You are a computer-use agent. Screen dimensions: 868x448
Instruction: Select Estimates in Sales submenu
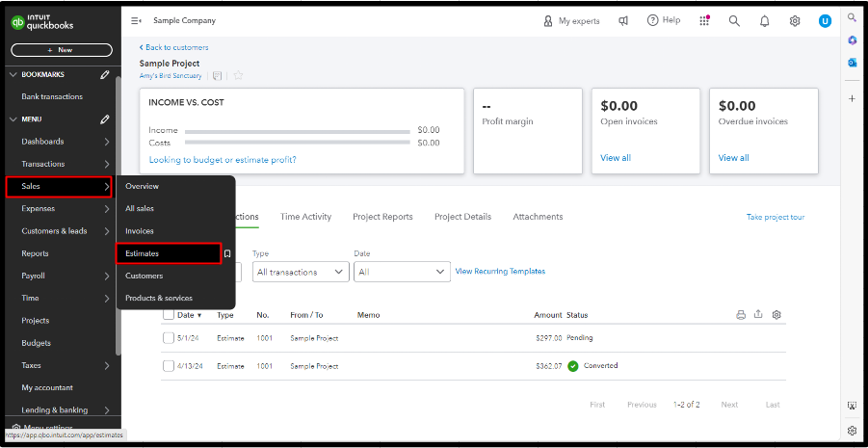169,253
